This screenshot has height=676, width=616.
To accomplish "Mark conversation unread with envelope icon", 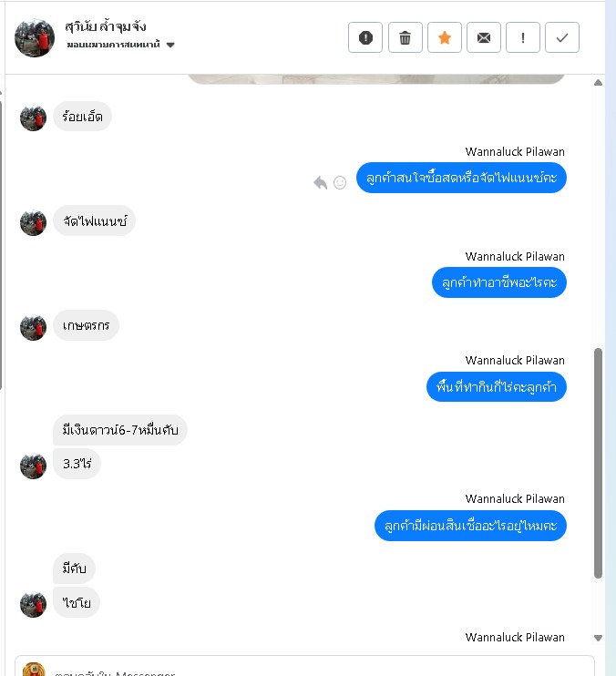I will click(484, 37).
